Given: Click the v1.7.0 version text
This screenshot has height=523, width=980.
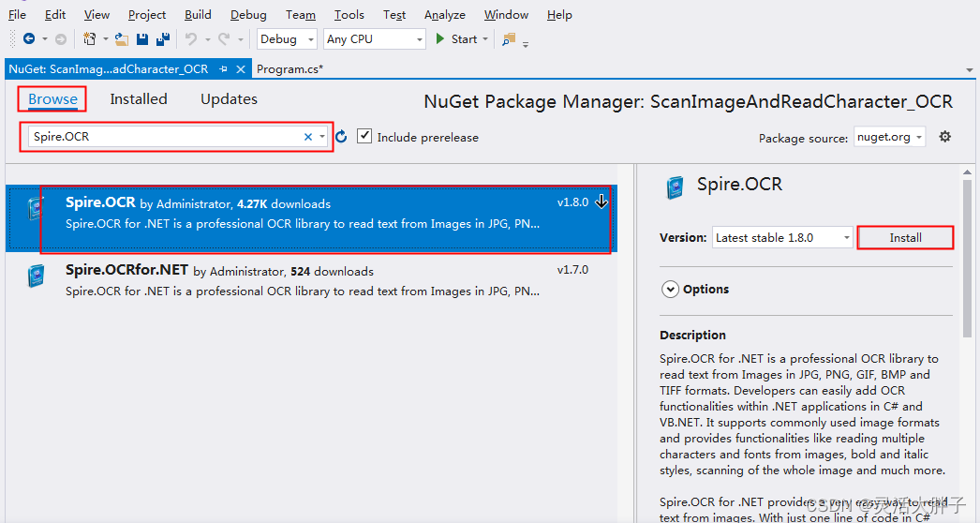Looking at the screenshot, I should pos(572,270).
